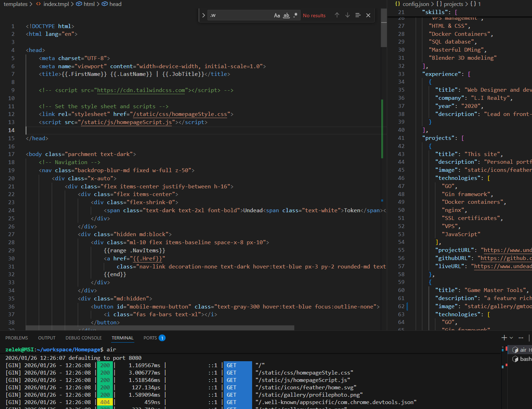Toggle Use Regular Expression in find widget
The width and height of the screenshot is (532, 409).
tap(295, 15)
